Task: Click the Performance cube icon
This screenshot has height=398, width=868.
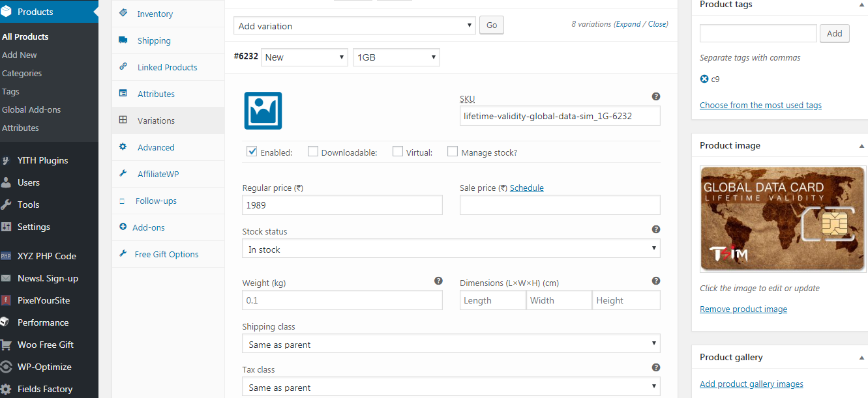Action: [5, 322]
